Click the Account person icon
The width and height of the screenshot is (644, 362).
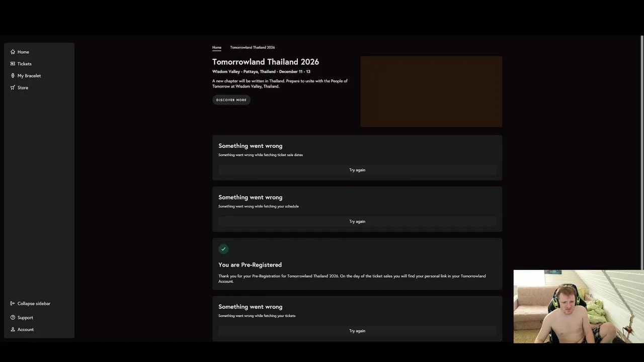pos(13,330)
